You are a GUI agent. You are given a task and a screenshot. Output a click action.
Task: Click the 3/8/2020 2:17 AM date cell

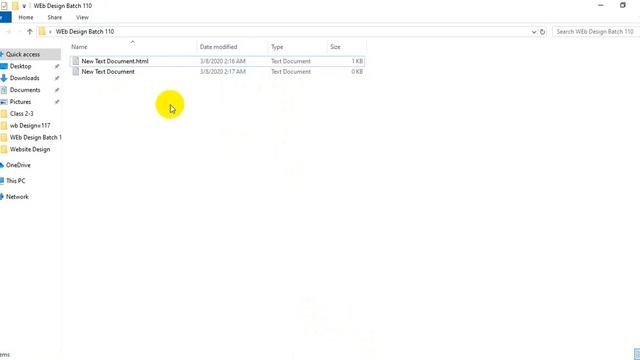point(223,72)
